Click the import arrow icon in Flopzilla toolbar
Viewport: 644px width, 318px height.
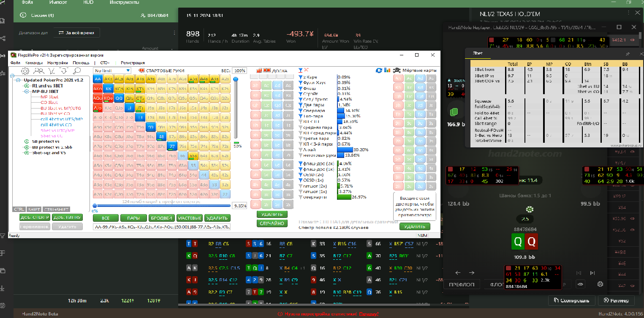click(x=64, y=71)
